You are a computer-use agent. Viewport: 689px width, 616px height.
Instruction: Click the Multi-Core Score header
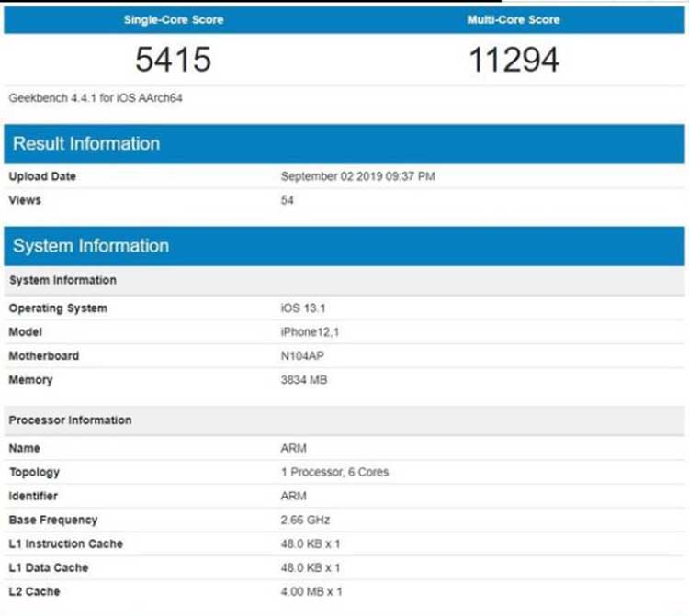coord(514,20)
